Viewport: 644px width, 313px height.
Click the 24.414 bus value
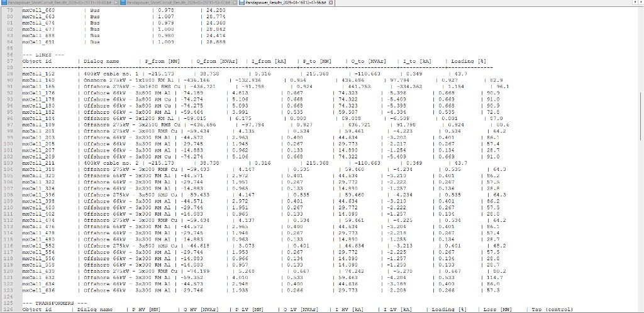[215, 36]
